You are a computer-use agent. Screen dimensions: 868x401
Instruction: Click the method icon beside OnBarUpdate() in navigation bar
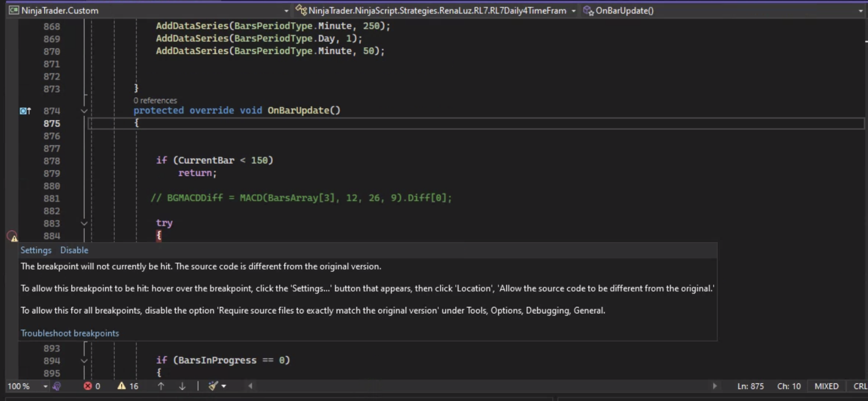pyautogui.click(x=588, y=11)
